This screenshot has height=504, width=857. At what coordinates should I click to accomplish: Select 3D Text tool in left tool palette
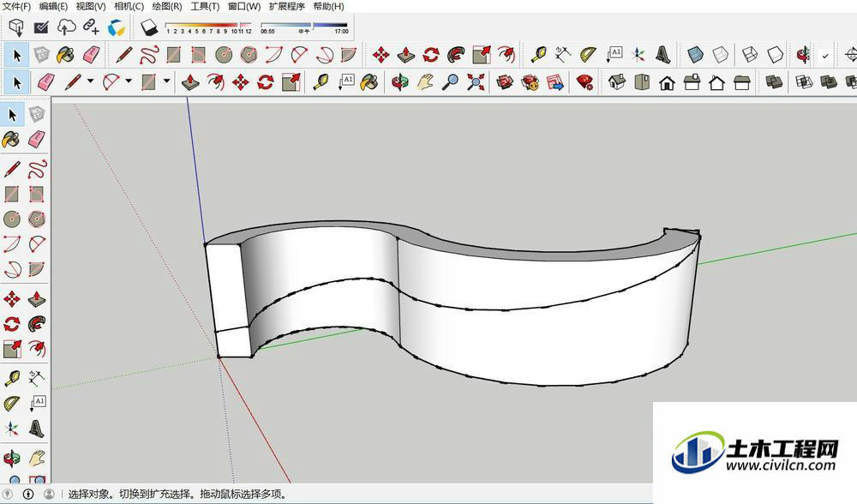(x=37, y=429)
